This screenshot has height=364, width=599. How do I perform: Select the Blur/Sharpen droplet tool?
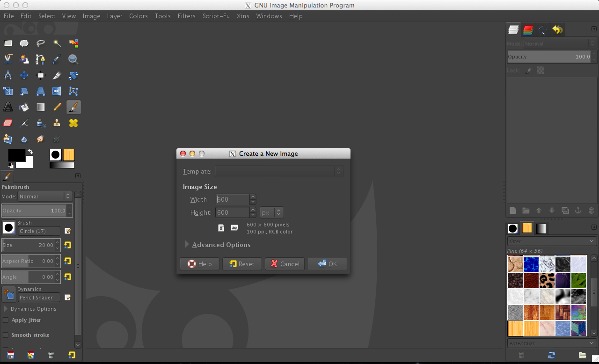tap(24, 139)
